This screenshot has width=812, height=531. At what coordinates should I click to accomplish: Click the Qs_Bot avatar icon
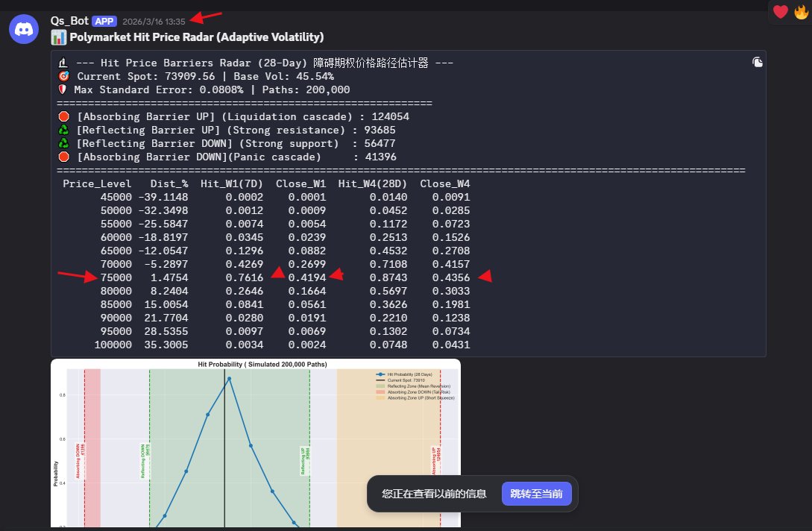[23, 28]
